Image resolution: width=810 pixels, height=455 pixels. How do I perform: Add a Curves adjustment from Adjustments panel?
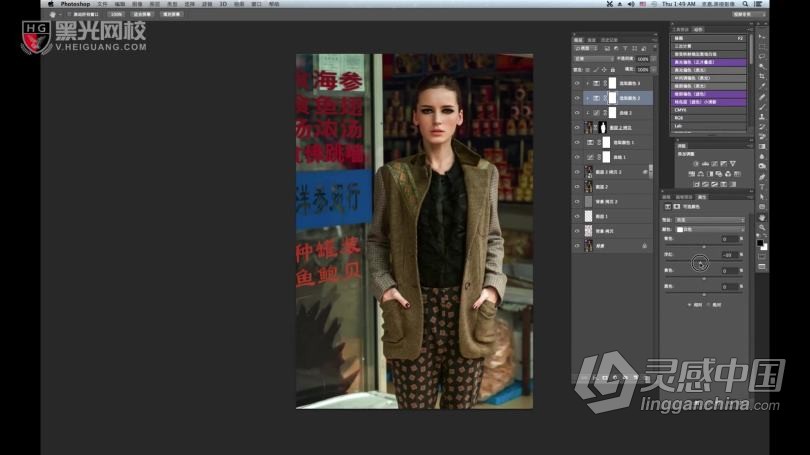point(714,164)
